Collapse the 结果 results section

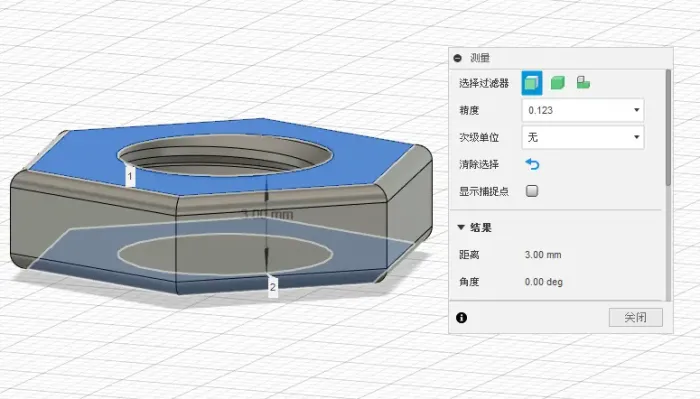(461, 228)
